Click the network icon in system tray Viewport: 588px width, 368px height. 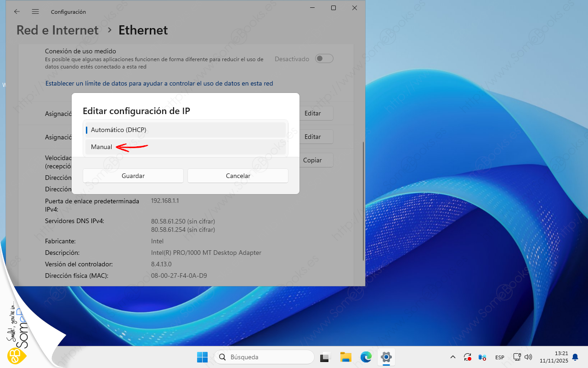[x=517, y=357]
